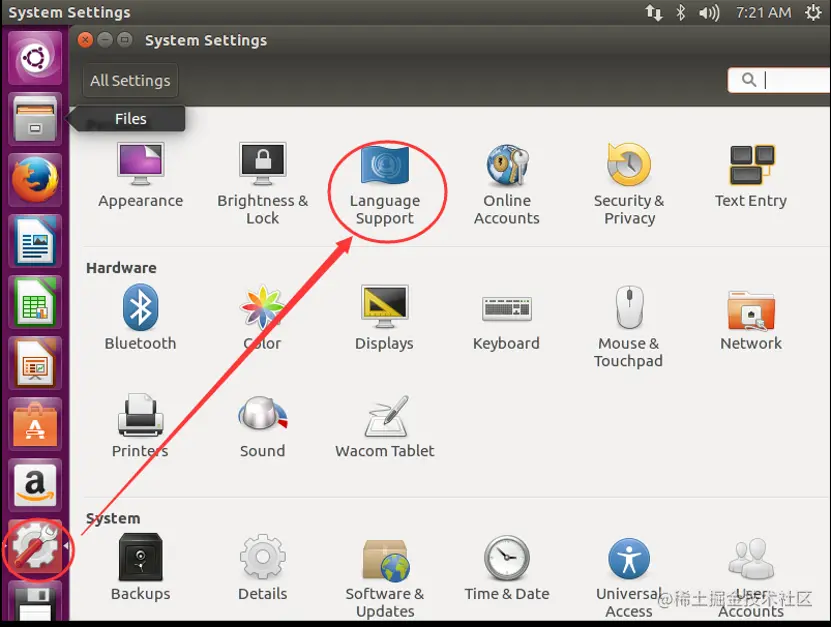Click System Settings launcher icon

(36, 546)
